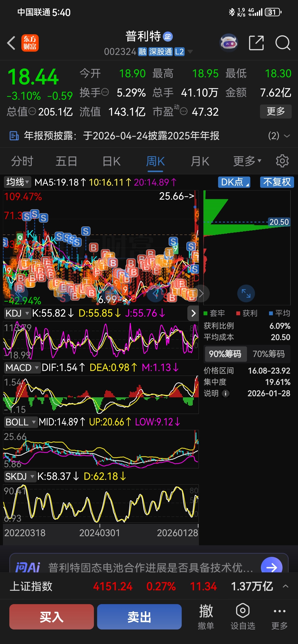Image resolution: width=298 pixels, height=644 pixels.
Task: Tap the 集中度 19.61% value
Action: click(278, 382)
